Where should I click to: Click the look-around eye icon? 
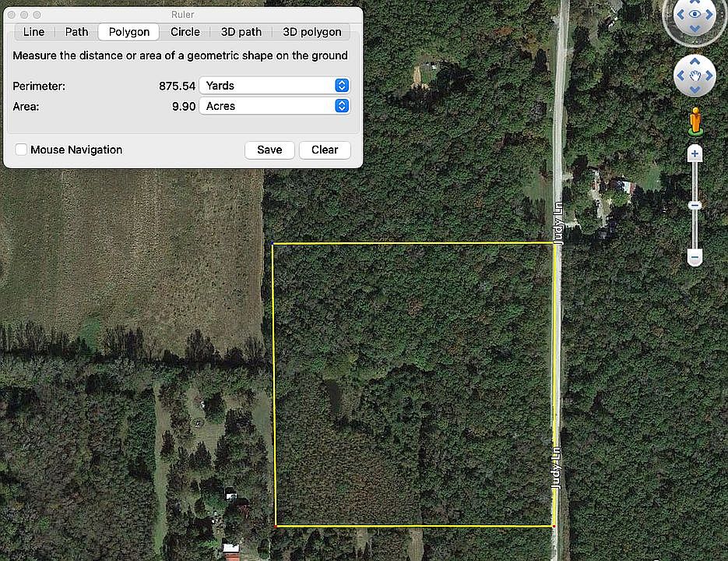click(x=695, y=14)
